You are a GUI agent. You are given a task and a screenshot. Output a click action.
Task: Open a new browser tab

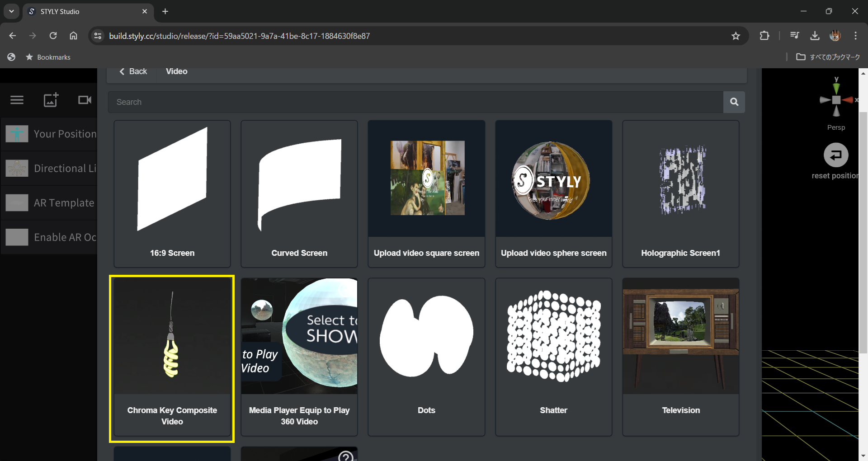click(165, 11)
